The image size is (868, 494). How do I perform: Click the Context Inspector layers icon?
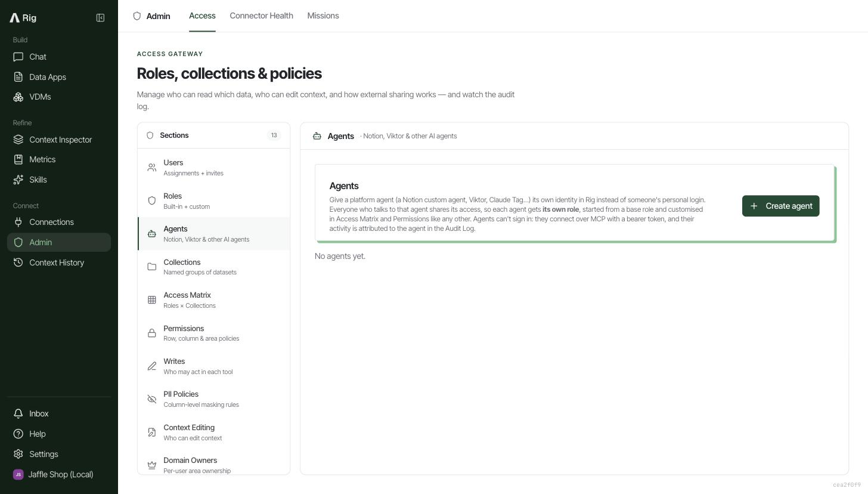(x=18, y=140)
